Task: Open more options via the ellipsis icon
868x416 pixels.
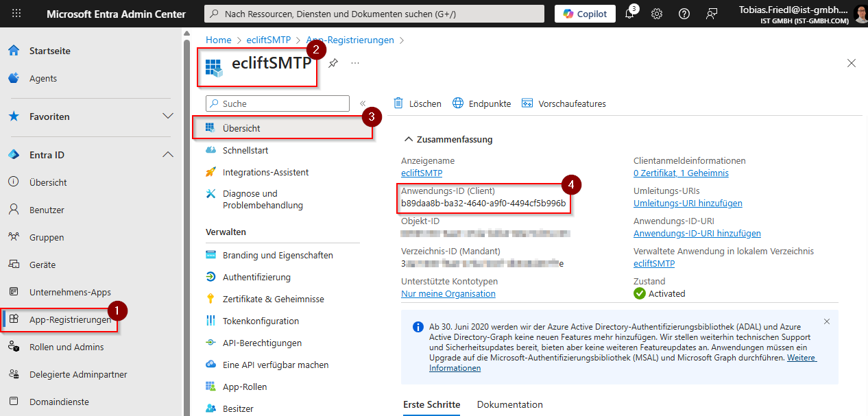Action: click(x=354, y=62)
